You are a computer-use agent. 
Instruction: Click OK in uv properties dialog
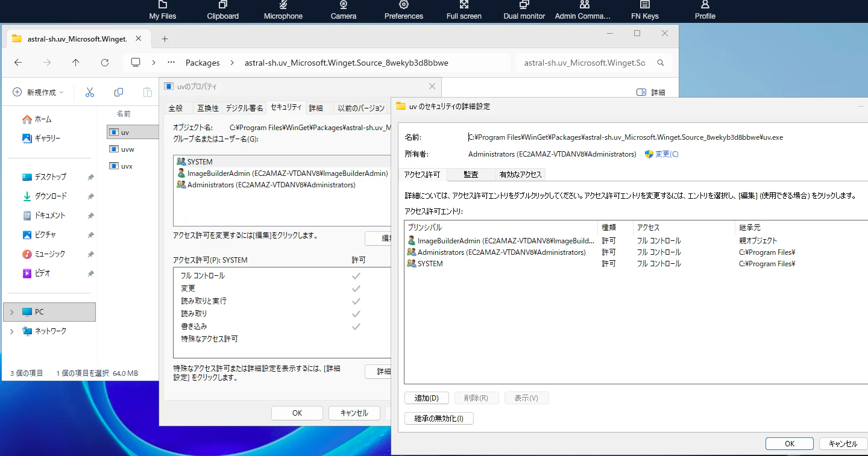click(297, 413)
